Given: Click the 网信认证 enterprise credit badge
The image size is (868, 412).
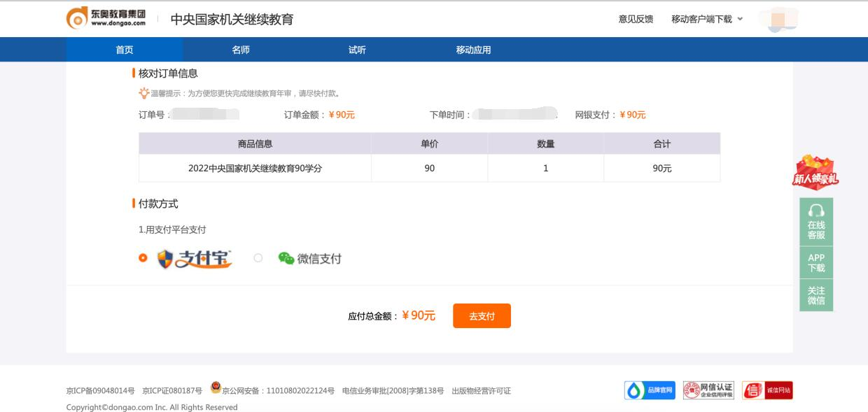Looking at the screenshot, I should [x=708, y=390].
